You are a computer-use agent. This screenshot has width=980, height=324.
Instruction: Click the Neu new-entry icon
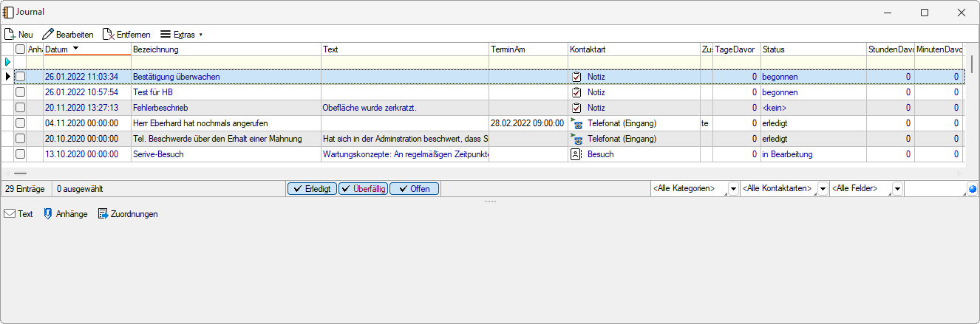[x=10, y=34]
